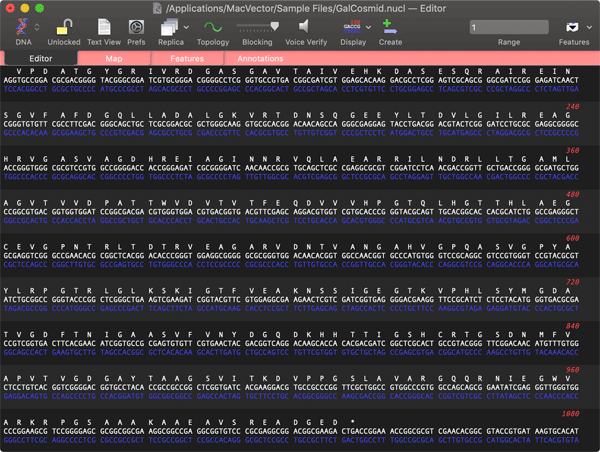Click complement strand block TTCACGTGTA

557,440
